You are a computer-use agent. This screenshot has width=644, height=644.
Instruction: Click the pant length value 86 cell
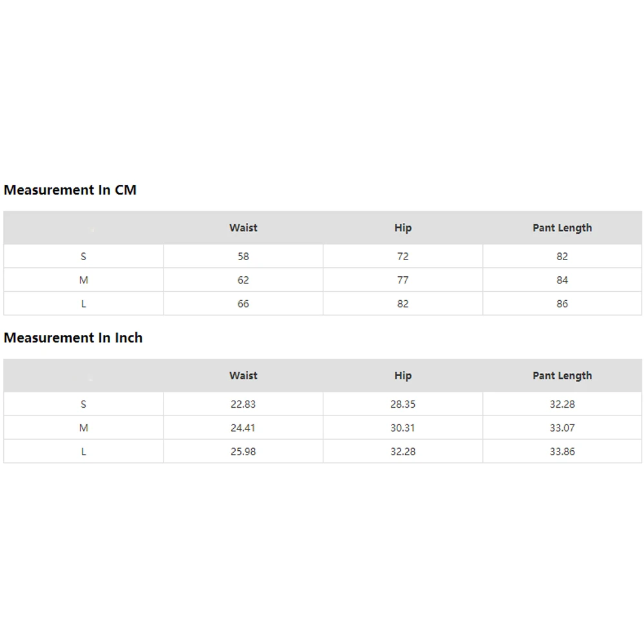(x=562, y=304)
